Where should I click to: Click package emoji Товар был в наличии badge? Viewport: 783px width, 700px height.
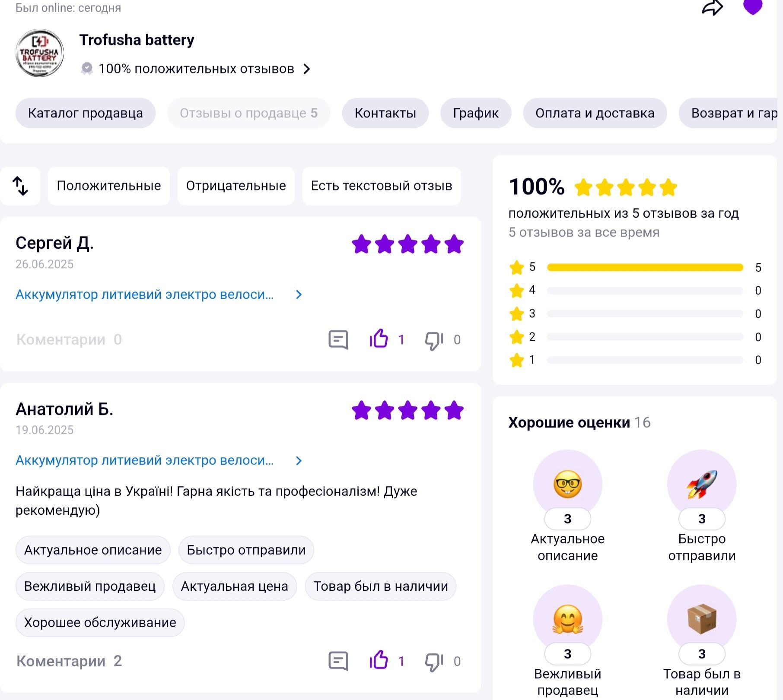coord(702,619)
